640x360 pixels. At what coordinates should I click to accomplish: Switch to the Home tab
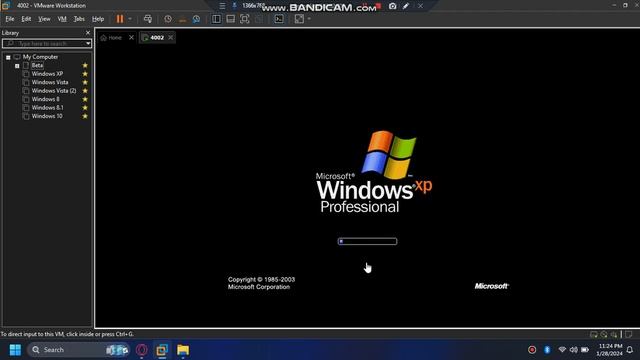[x=111, y=38]
